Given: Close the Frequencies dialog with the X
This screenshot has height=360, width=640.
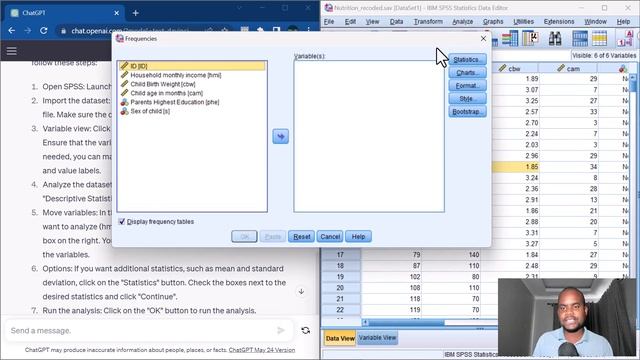Looking at the screenshot, I should [x=483, y=38].
